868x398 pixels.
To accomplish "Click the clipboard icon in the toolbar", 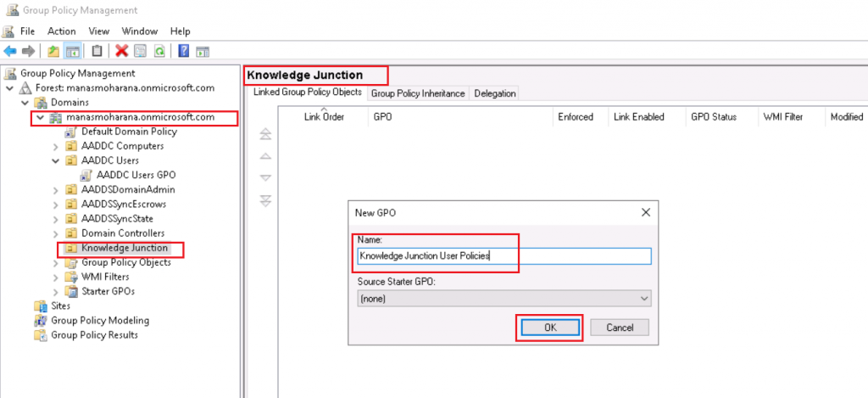I will coord(97,51).
